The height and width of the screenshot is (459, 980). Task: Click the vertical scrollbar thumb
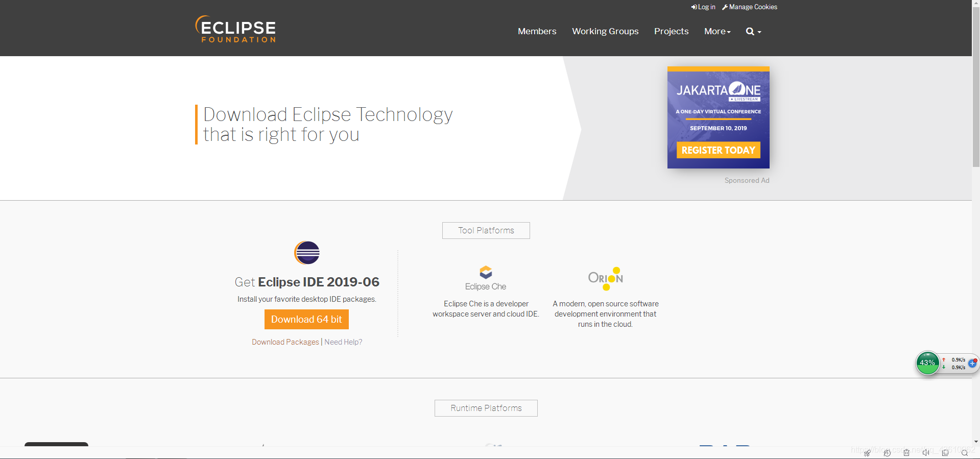pyautogui.click(x=976, y=87)
